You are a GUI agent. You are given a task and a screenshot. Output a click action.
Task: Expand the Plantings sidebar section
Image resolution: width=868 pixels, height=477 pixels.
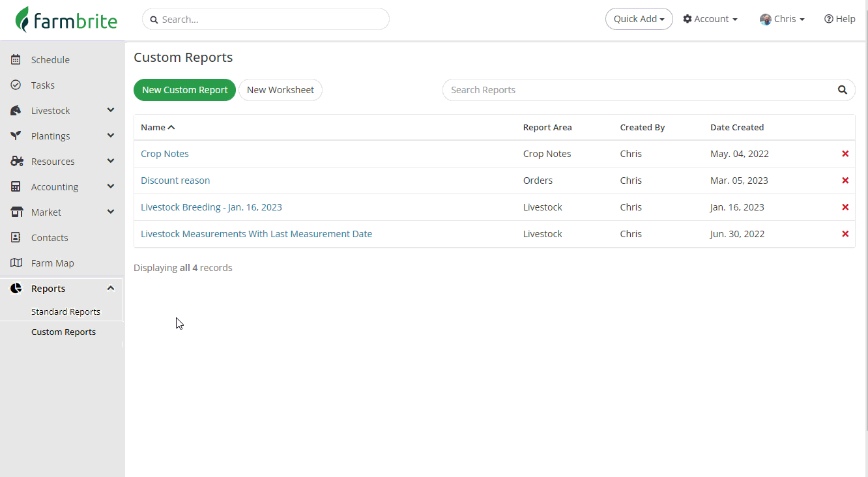pos(111,136)
